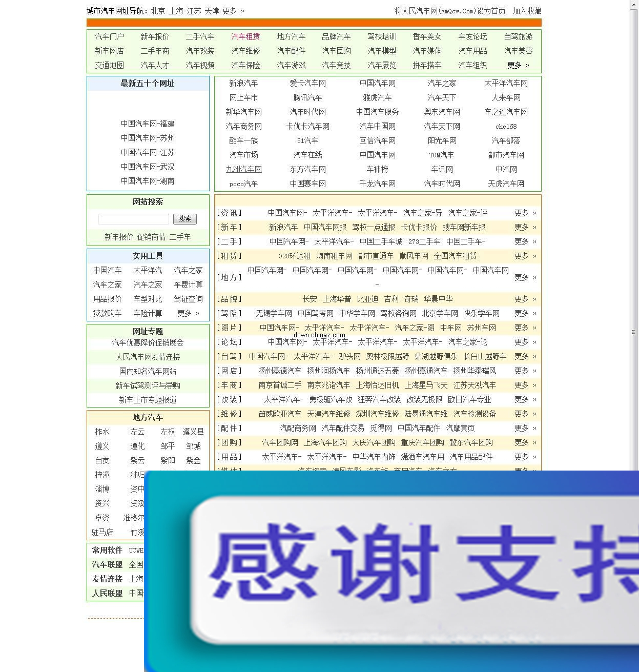639x672 pixels.
Task: Open 驾证查询 tool
Action: click(188, 299)
